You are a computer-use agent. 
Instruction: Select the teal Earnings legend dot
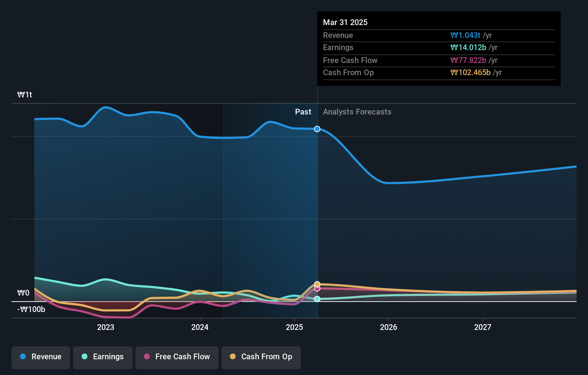coord(84,357)
